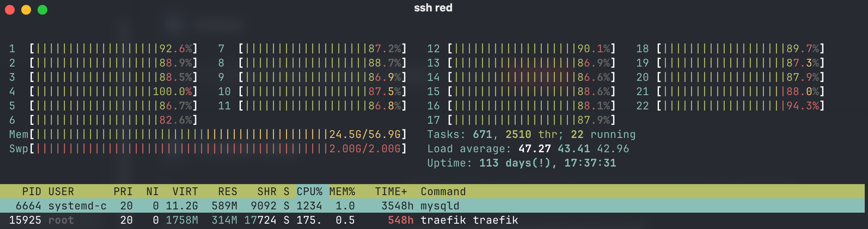
Task: Click the red close window button
Action: (x=10, y=10)
